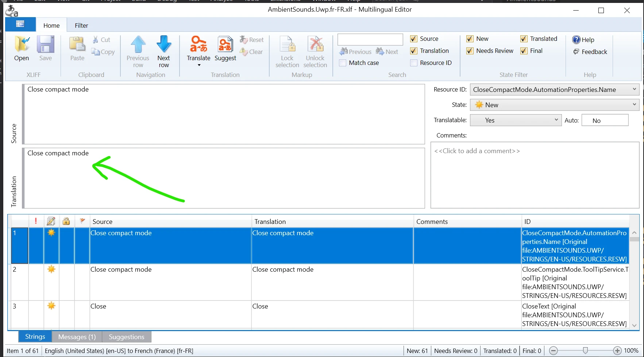Open the Suggestions bottom tab
Screen dimensions: 644x357
127,337
